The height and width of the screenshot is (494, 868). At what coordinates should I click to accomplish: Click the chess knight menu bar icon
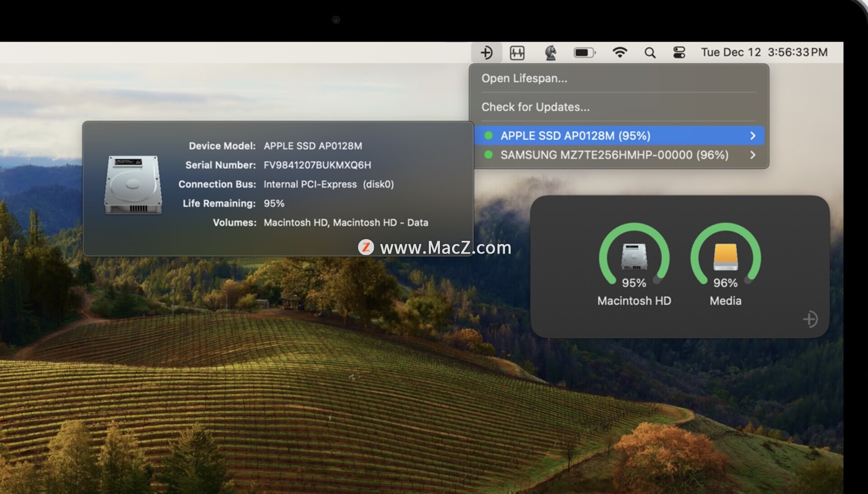pos(550,52)
